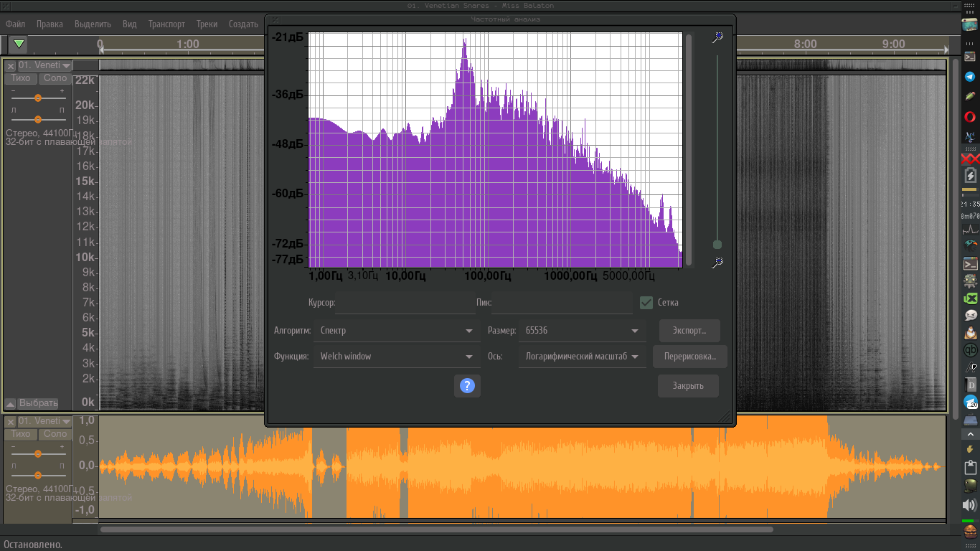The image size is (980, 551).
Task: Click zoom-out magnifier below the vertical slider
Action: tap(717, 263)
